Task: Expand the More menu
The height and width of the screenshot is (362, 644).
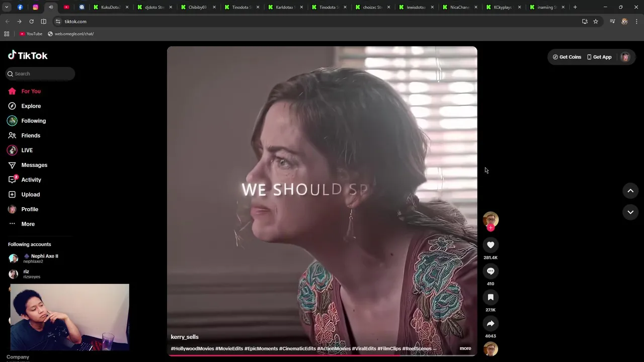Action: point(28,224)
